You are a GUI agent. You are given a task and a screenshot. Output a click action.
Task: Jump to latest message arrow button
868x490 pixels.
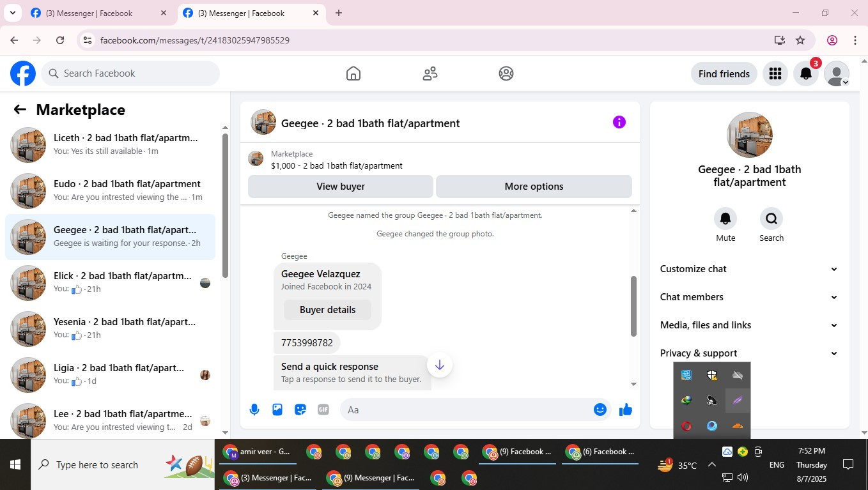tap(440, 365)
